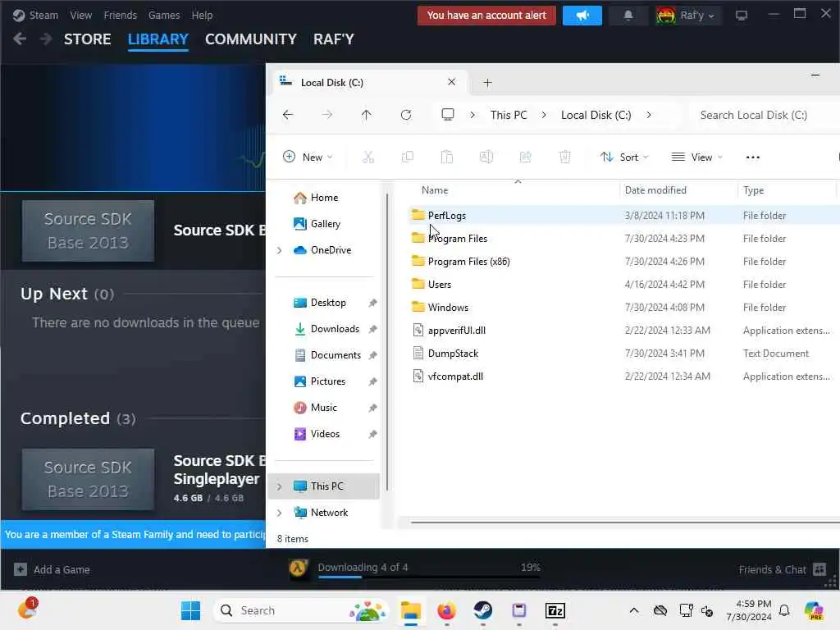Open the Games menu in Steam
840x630 pixels.
(164, 15)
